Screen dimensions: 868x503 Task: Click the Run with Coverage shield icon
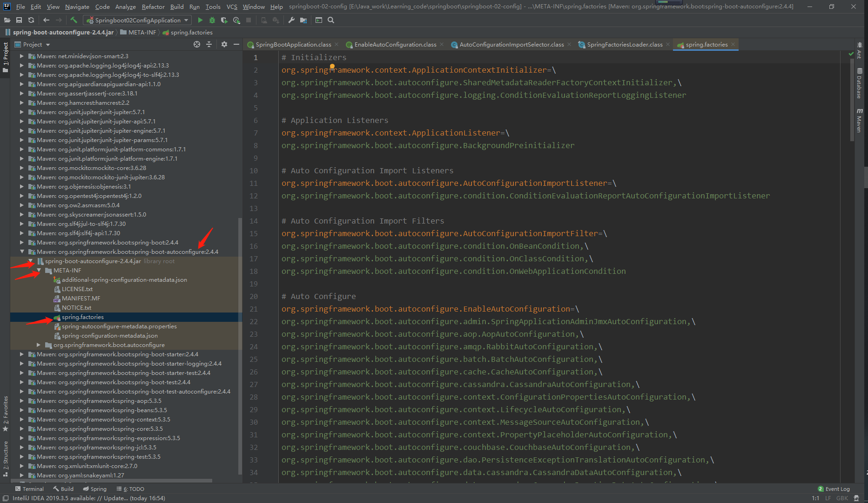click(x=224, y=20)
